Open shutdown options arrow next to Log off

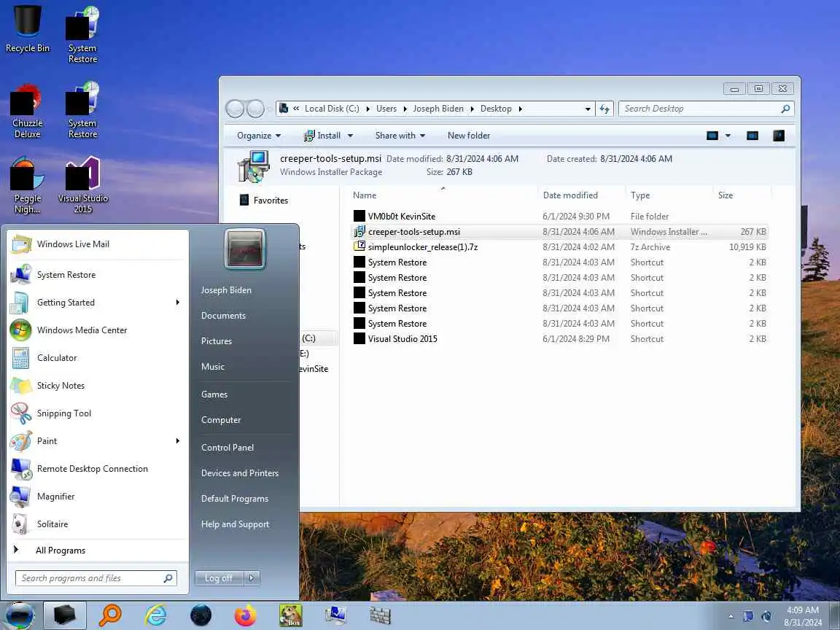pos(252,578)
